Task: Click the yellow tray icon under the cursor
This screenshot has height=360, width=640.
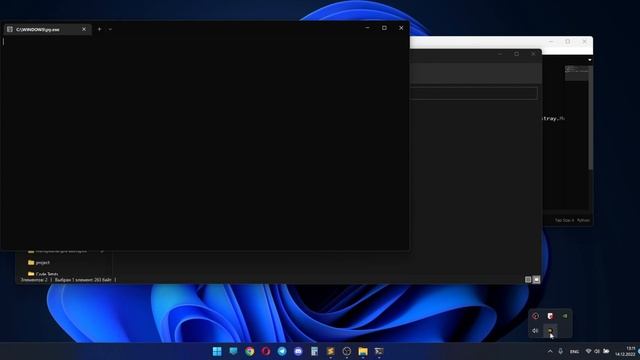Action: (550, 331)
